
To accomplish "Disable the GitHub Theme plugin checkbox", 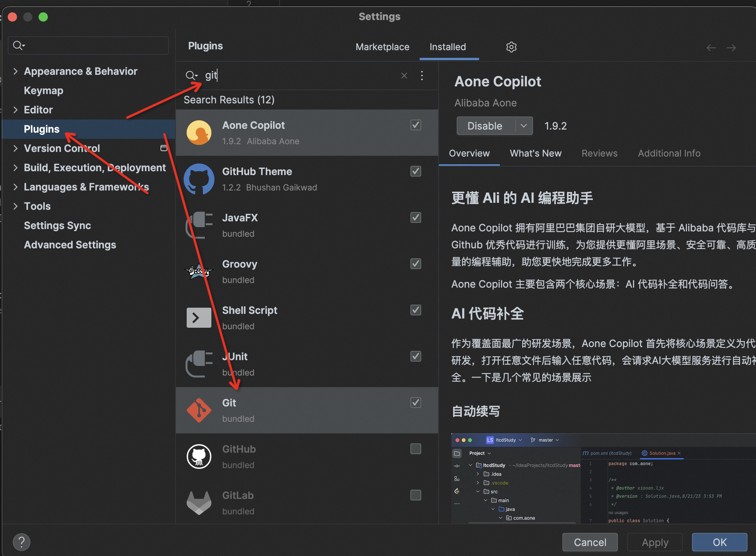I will coord(415,171).
